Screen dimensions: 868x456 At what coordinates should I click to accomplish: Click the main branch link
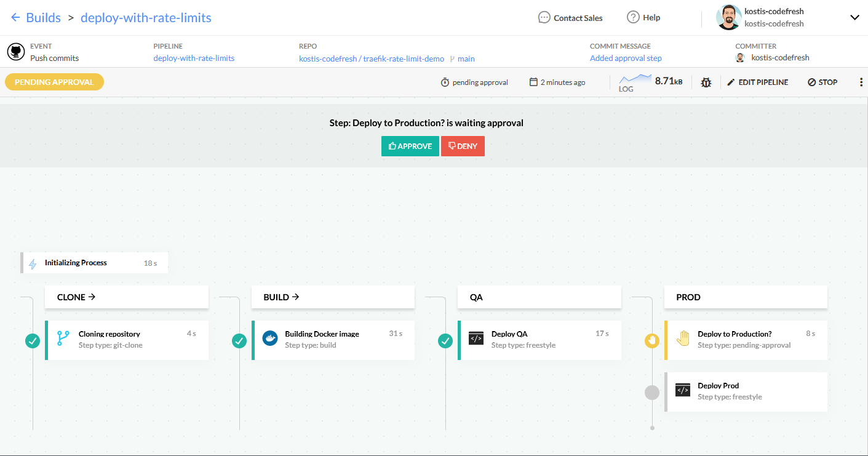466,59
